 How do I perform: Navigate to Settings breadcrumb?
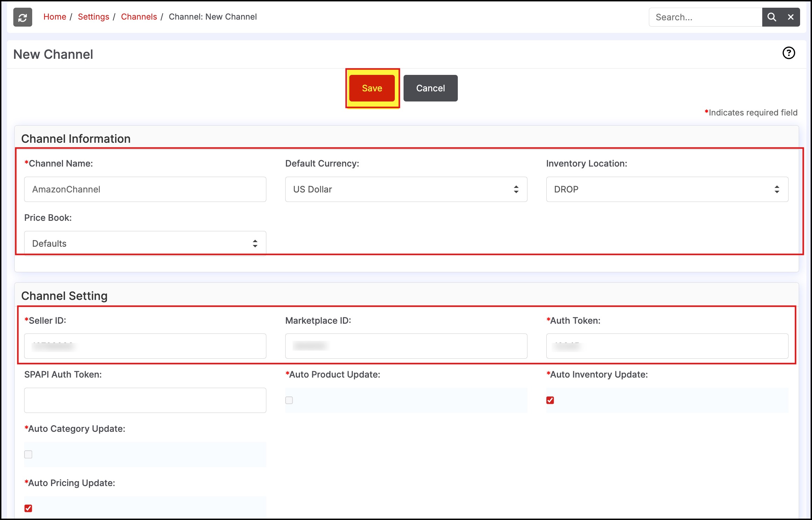(93, 17)
